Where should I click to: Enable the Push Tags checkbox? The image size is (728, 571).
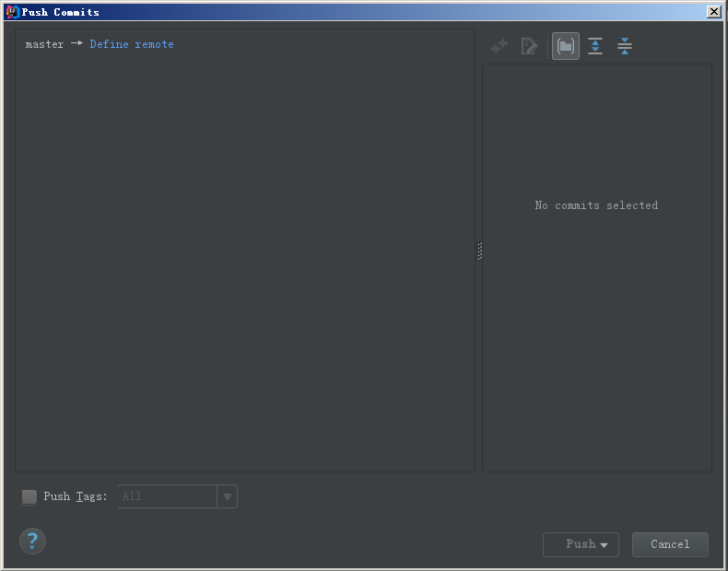click(29, 496)
